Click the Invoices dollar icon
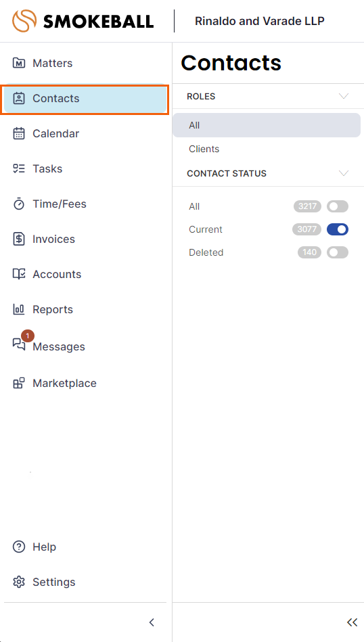The height and width of the screenshot is (642, 364). [19, 239]
